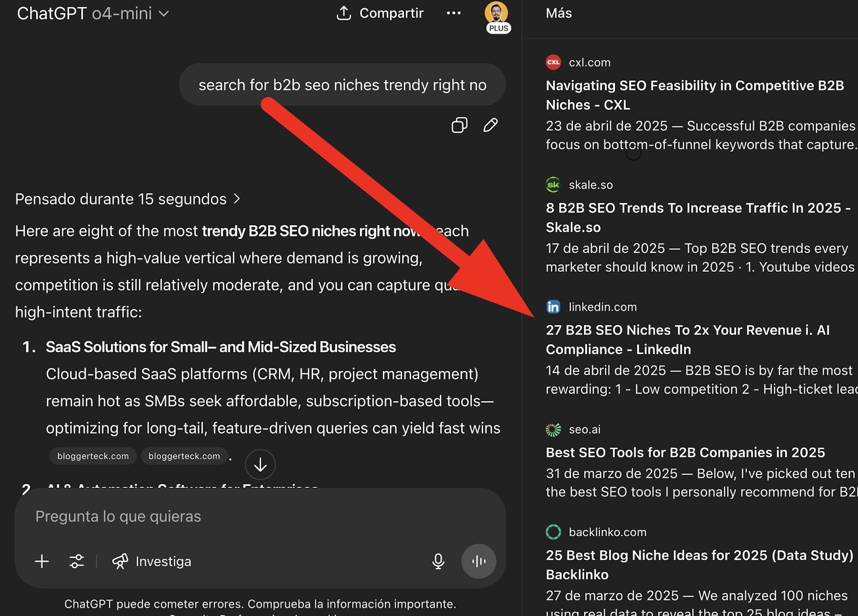
Task: Click the 17 de abril de 2025 snippet
Action: [x=700, y=257]
